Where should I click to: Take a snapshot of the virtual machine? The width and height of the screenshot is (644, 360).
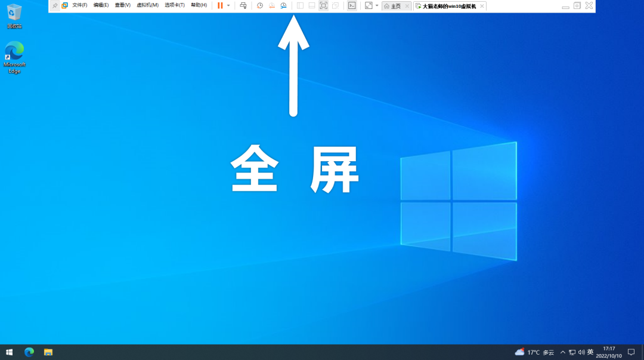coord(259,5)
